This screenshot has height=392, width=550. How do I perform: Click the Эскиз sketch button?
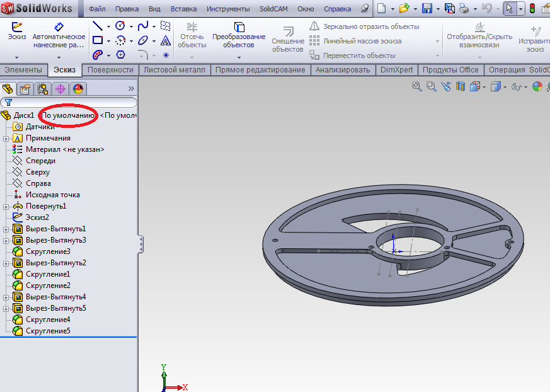(17, 32)
